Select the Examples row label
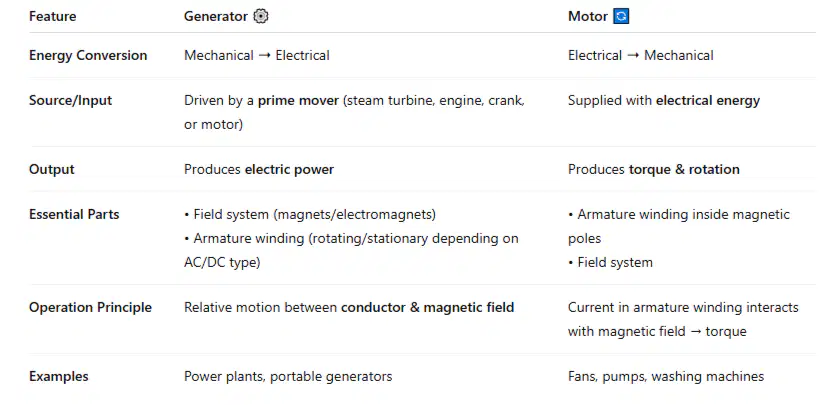The image size is (824, 405). (x=59, y=377)
